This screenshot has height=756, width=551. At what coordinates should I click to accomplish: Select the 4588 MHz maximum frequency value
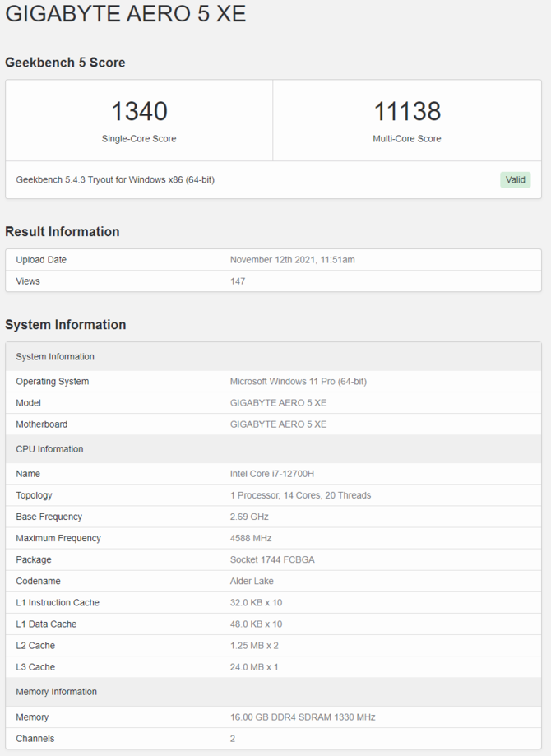tap(251, 539)
